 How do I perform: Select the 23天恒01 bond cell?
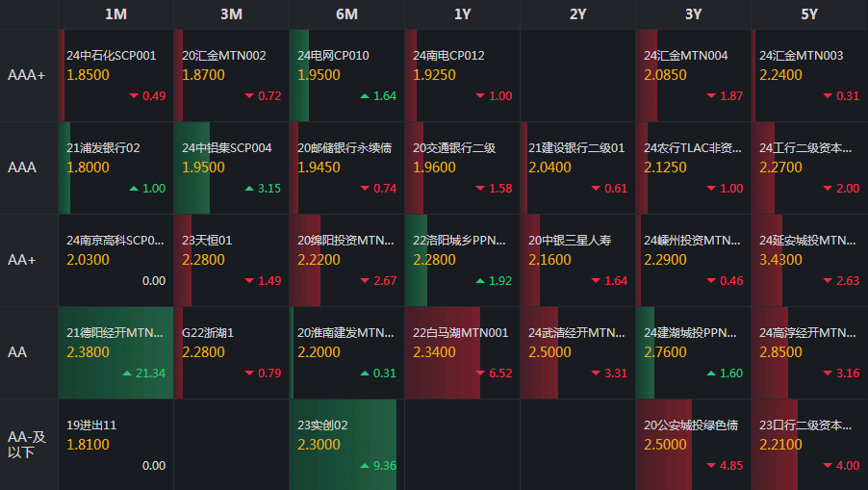click(x=231, y=260)
